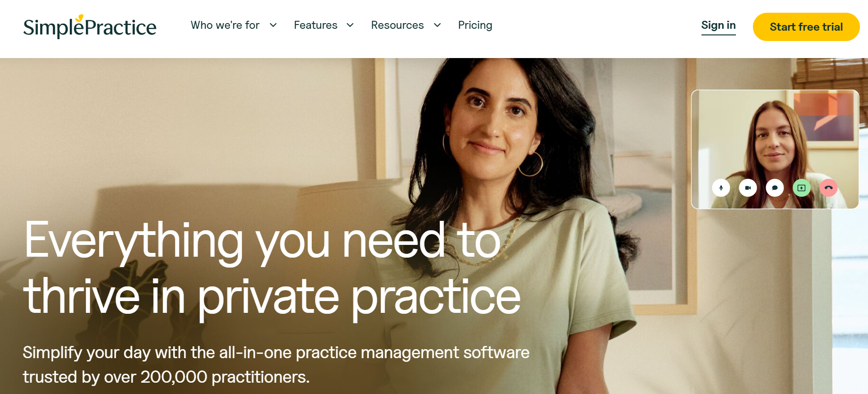Click the microphone icon in video call

(721, 188)
